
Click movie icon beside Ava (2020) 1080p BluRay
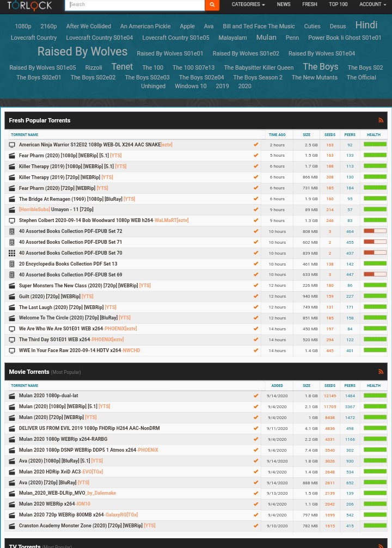(12, 461)
